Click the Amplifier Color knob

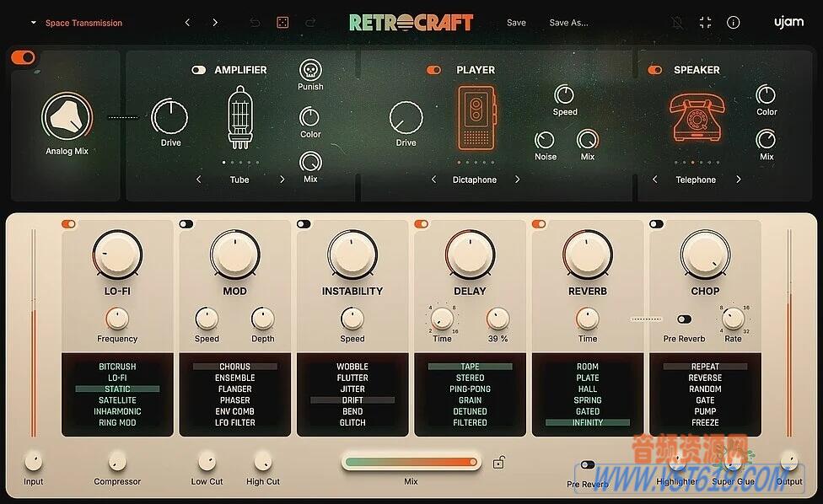pos(309,117)
